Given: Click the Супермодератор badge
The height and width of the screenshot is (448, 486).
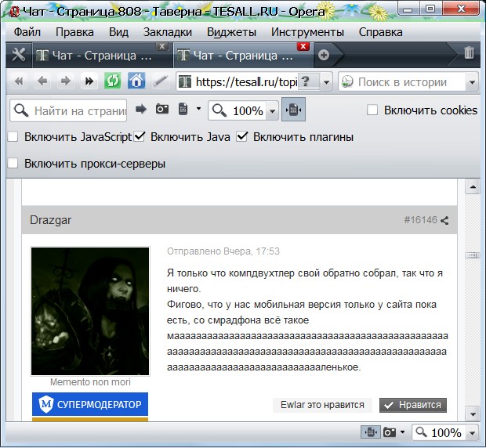Looking at the screenshot, I should [x=90, y=404].
